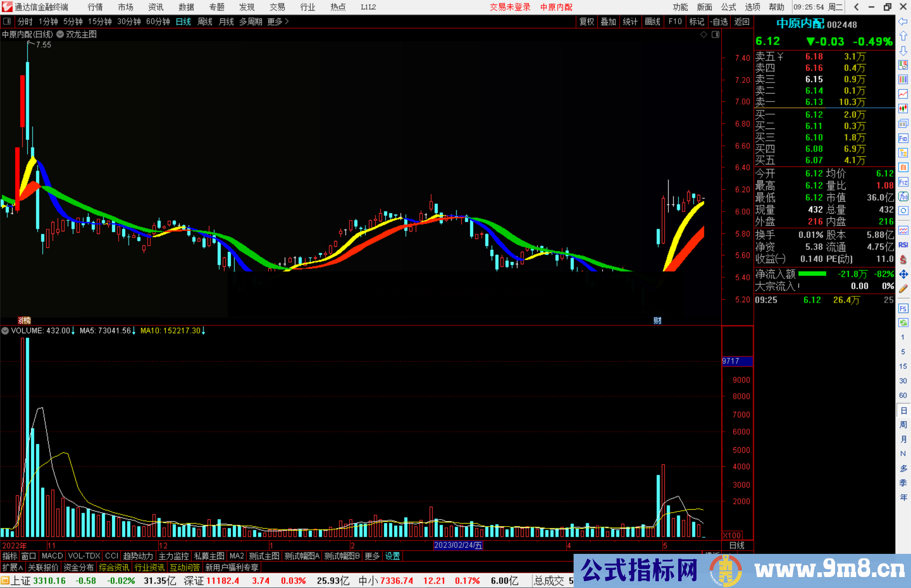The width and height of the screenshot is (911, 588).
Task: Toggle the left panel button beside 分时
Action: [7, 21]
